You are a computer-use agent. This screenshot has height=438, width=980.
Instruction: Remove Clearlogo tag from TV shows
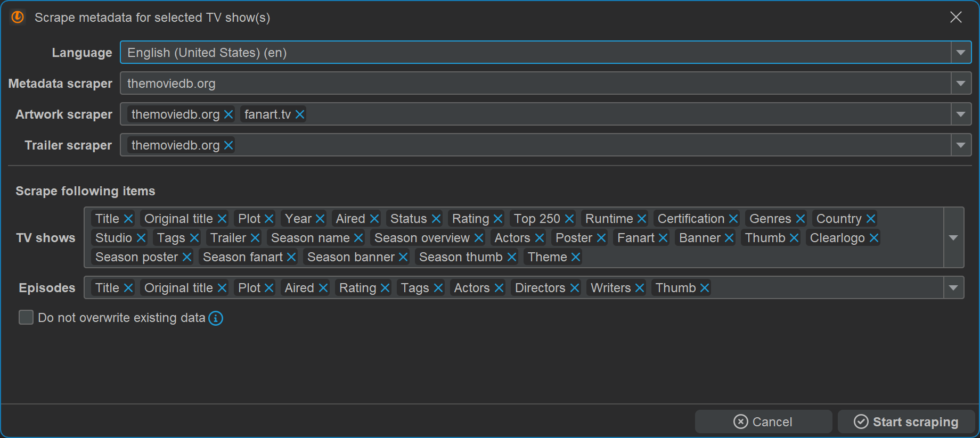click(x=874, y=238)
